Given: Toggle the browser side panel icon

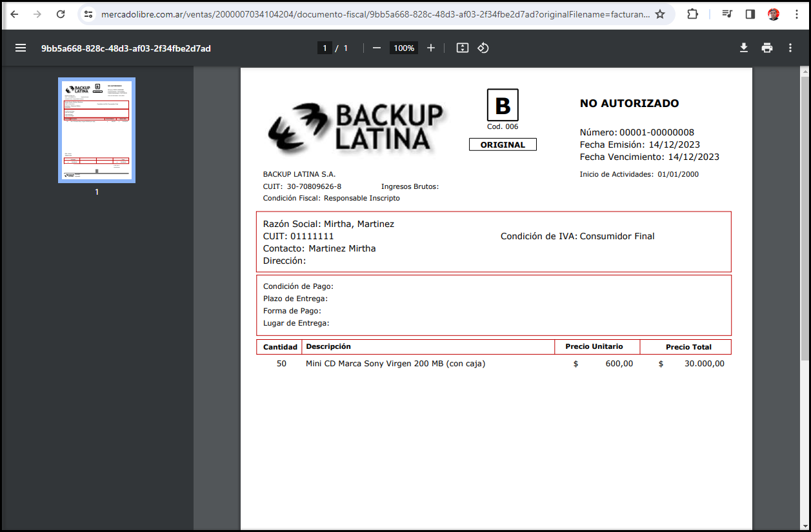Looking at the screenshot, I should [x=750, y=14].
